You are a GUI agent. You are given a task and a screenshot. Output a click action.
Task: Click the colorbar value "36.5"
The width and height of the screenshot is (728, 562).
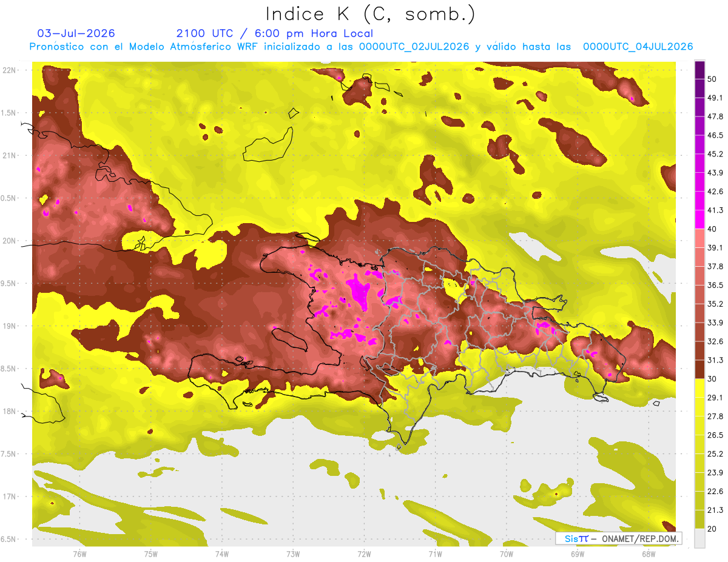click(x=715, y=285)
